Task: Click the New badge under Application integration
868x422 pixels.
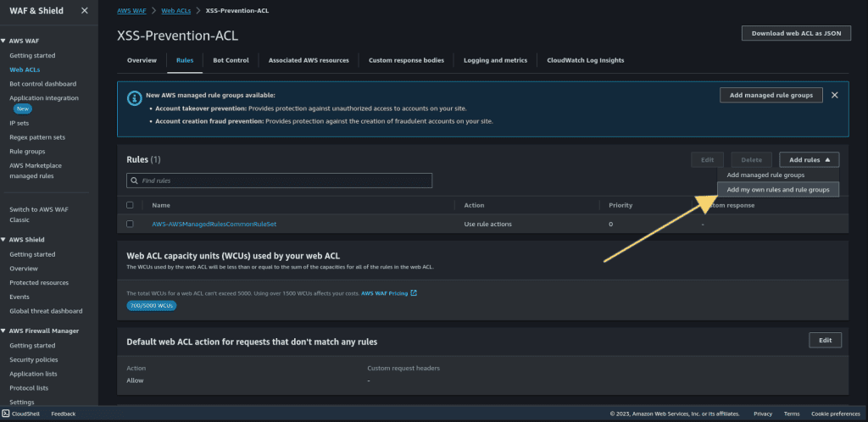Action: tap(23, 109)
